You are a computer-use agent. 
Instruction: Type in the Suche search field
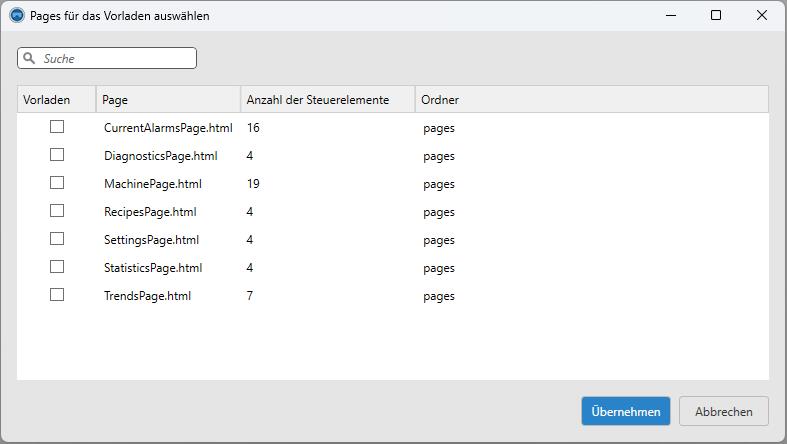[x=115, y=58]
